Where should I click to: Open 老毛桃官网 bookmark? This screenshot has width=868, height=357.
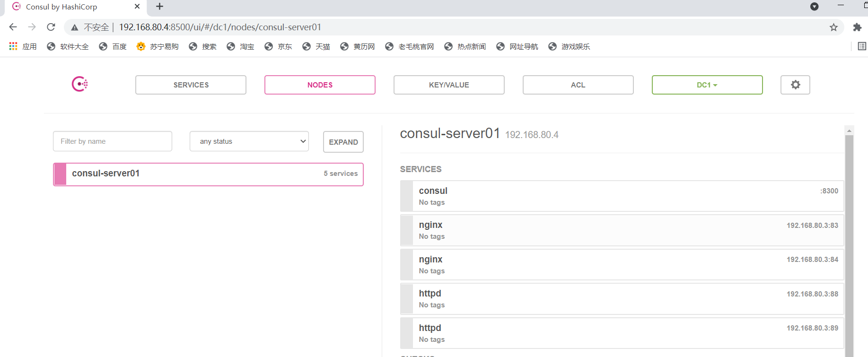410,46
